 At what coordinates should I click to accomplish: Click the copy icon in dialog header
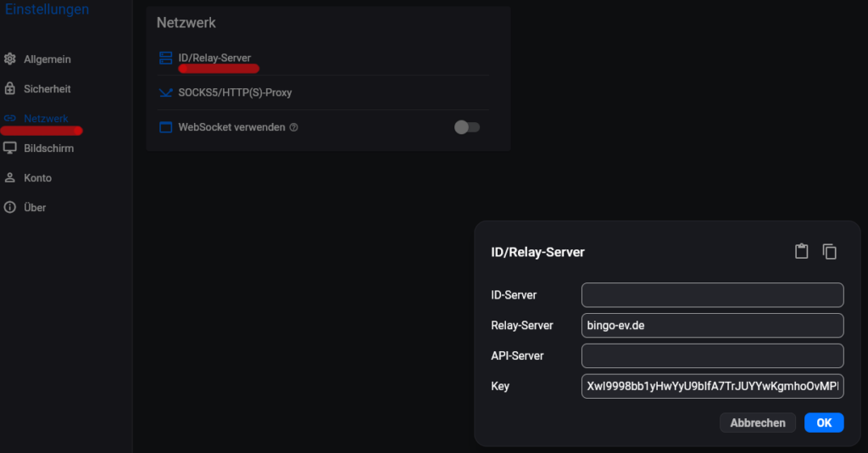pyautogui.click(x=830, y=251)
